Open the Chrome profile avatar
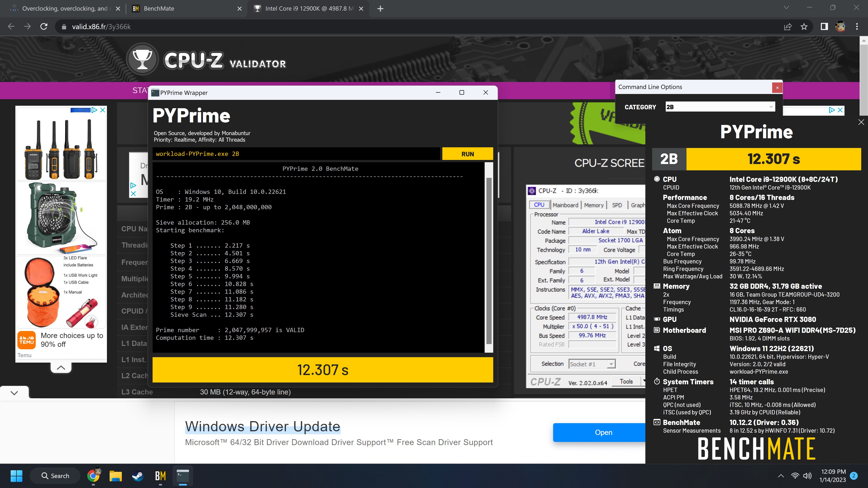868x488 pixels. point(840,27)
